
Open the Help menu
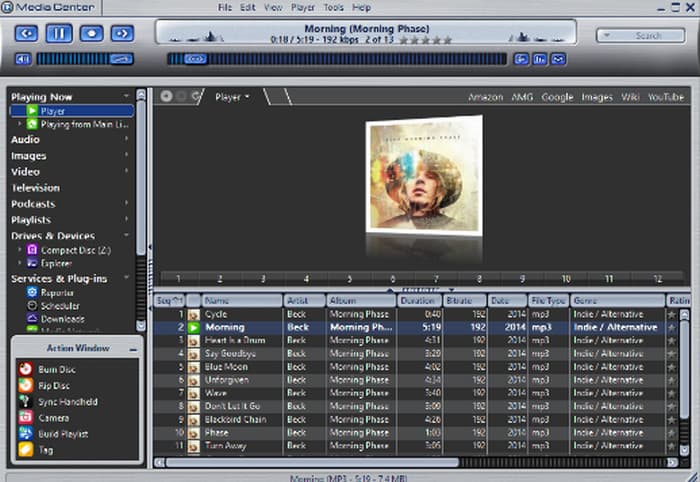[x=361, y=8]
